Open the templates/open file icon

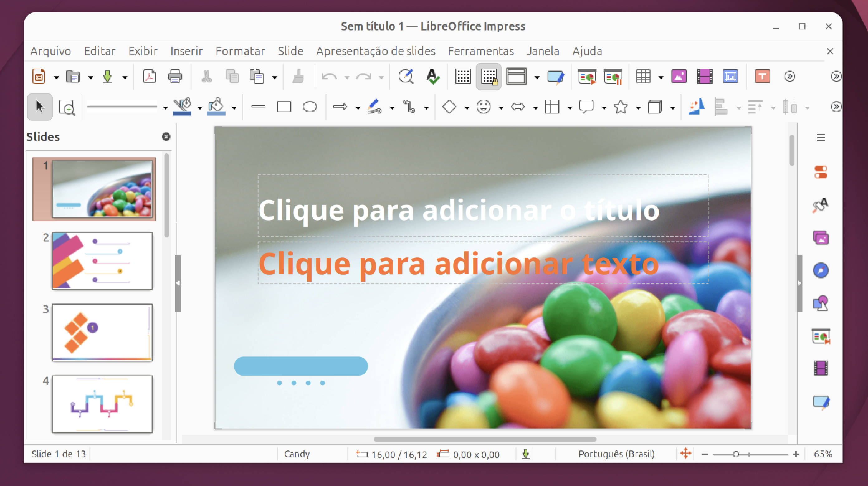73,77
